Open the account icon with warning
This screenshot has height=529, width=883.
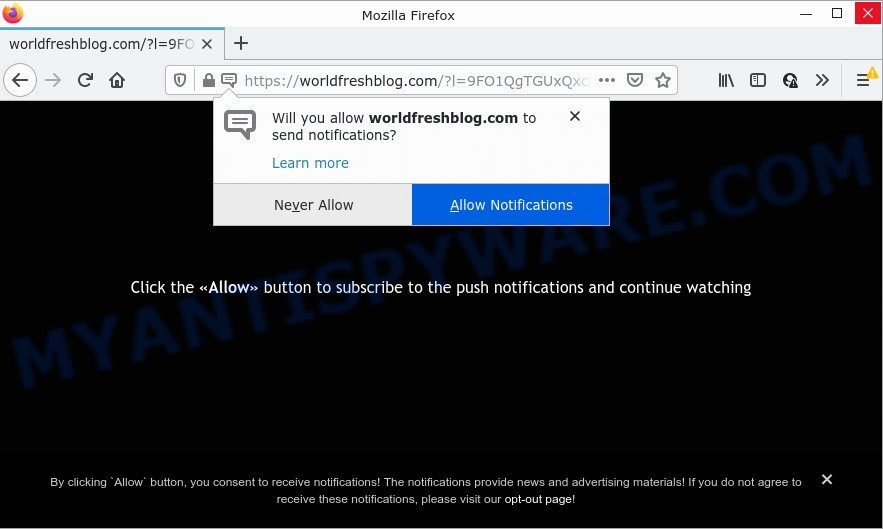tap(790, 81)
